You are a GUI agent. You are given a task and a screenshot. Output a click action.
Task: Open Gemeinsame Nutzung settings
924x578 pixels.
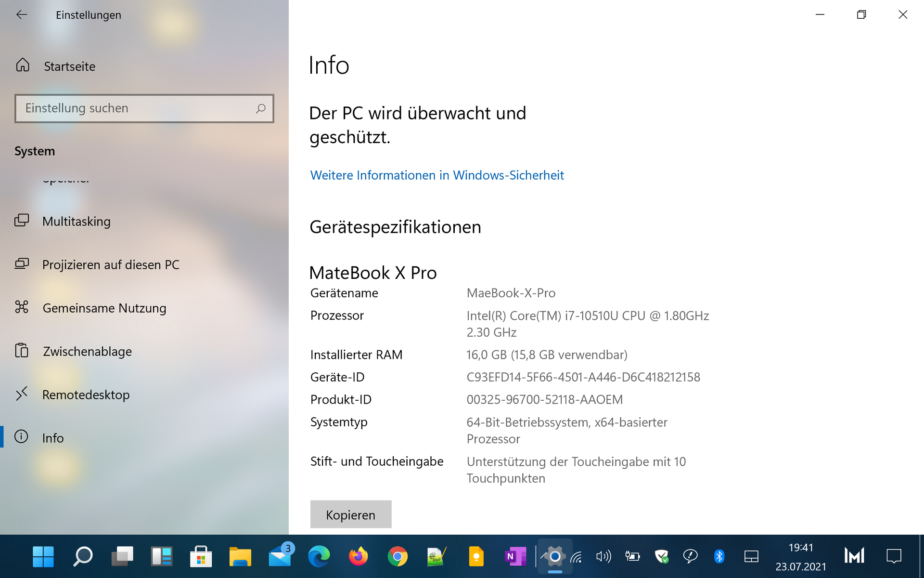click(x=104, y=308)
